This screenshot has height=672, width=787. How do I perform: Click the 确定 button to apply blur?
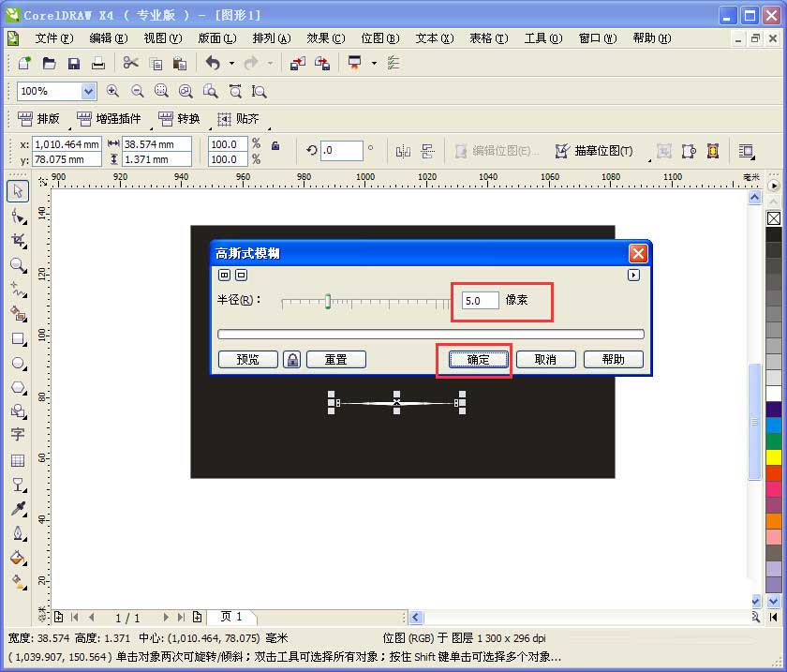tap(475, 359)
